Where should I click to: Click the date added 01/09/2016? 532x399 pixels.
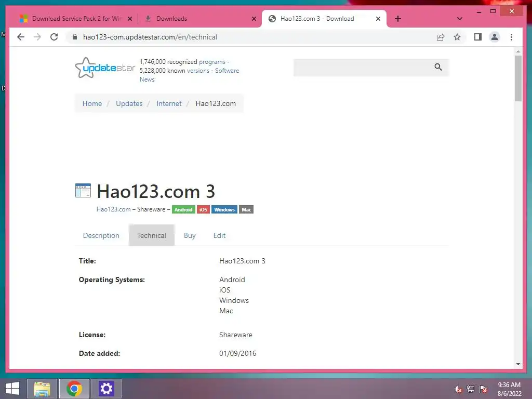(x=238, y=353)
